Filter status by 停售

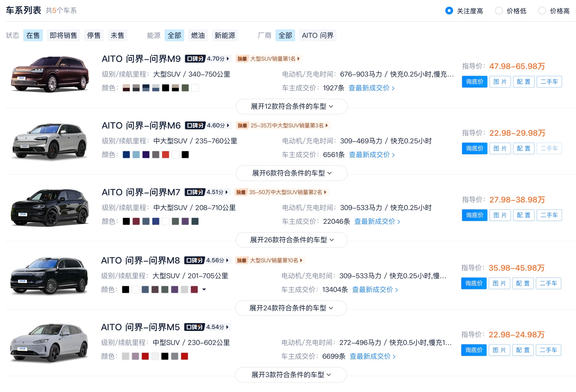[94, 35]
